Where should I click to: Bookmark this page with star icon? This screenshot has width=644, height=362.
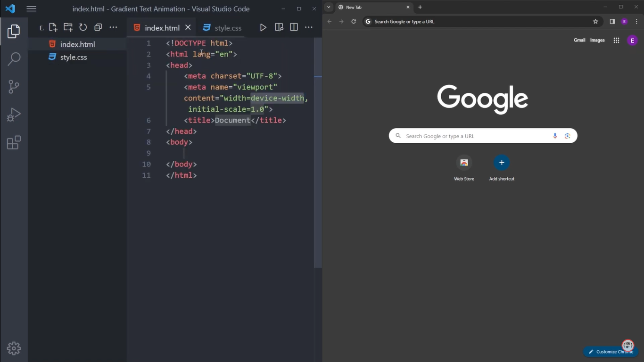coord(595,21)
